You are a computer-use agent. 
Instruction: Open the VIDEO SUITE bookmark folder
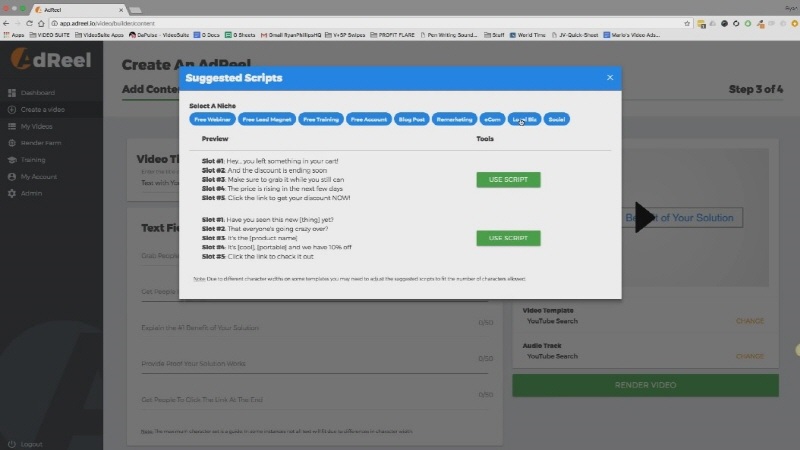[x=49, y=35]
